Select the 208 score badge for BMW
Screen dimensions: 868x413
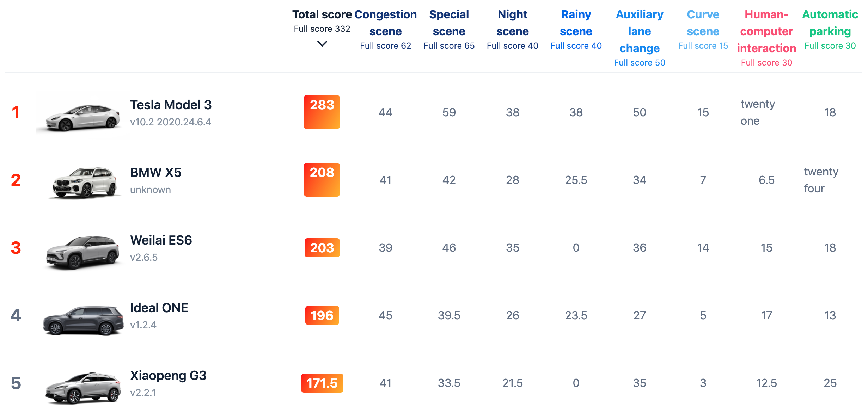click(x=322, y=179)
